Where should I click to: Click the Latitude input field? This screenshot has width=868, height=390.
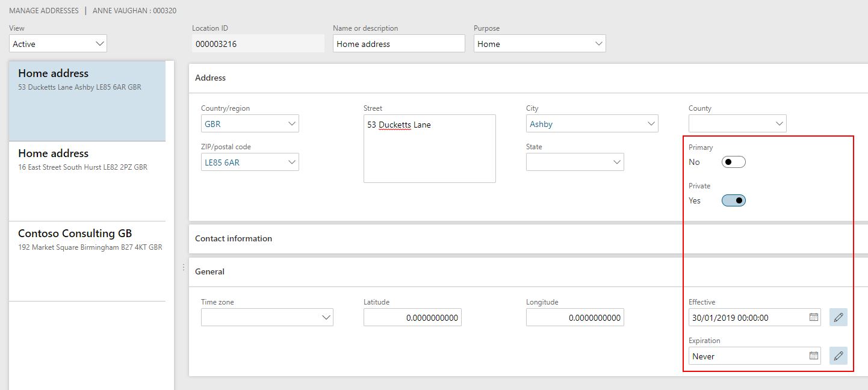coord(412,317)
